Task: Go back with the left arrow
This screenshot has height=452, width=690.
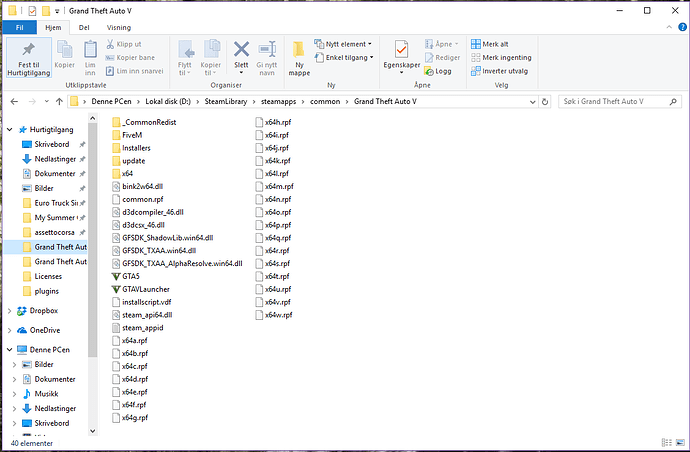Action: (14, 102)
